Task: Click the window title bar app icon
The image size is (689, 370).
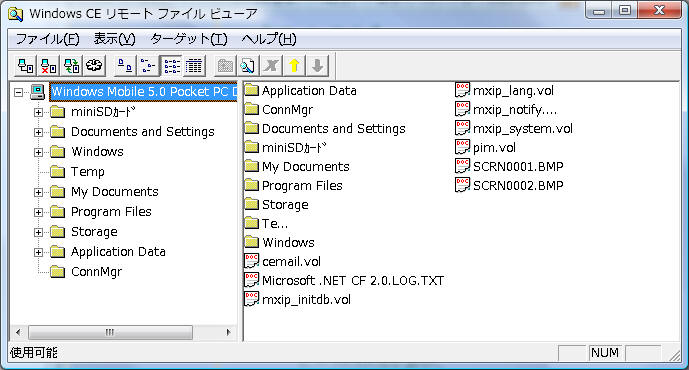Action: coord(16,14)
